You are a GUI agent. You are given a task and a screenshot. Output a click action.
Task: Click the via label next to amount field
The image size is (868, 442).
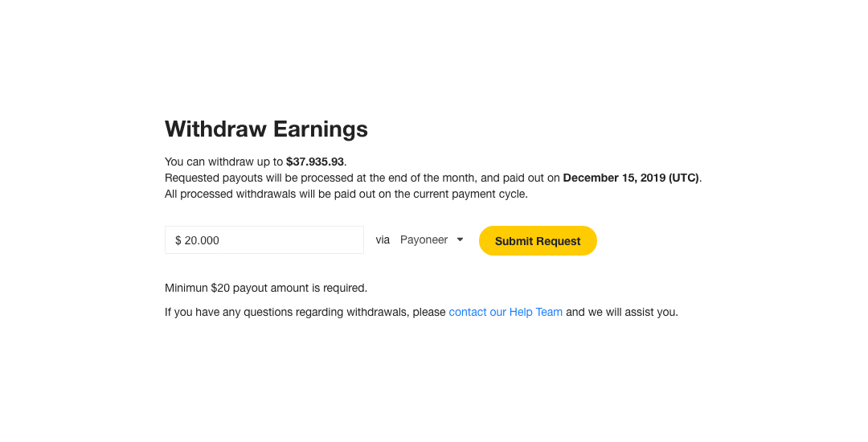[x=383, y=240]
